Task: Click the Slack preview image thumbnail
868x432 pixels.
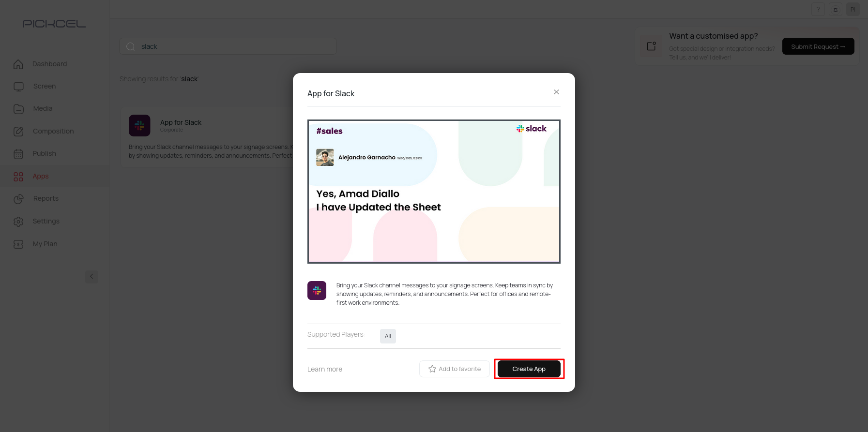Action: coord(434,192)
